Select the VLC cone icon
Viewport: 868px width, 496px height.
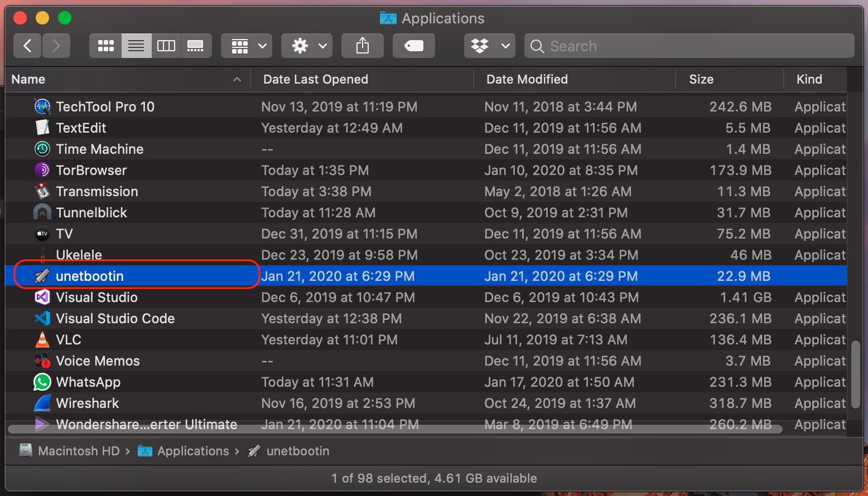click(42, 339)
